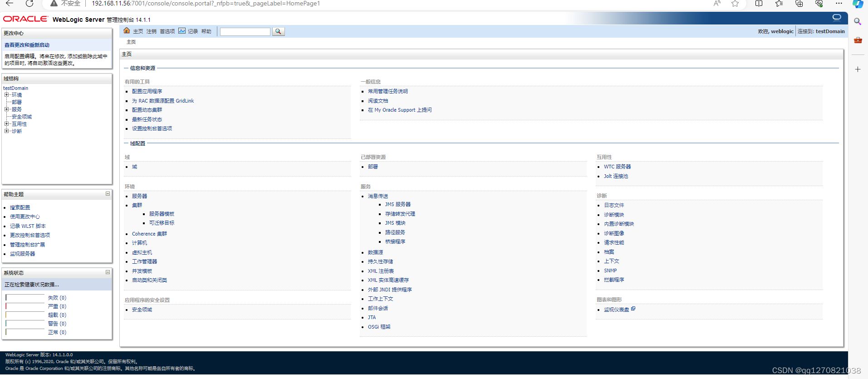Image resolution: width=868 pixels, height=379 pixels.
Task: Click the 主页 breadcrumb link
Action: pyautogui.click(x=131, y=42)
